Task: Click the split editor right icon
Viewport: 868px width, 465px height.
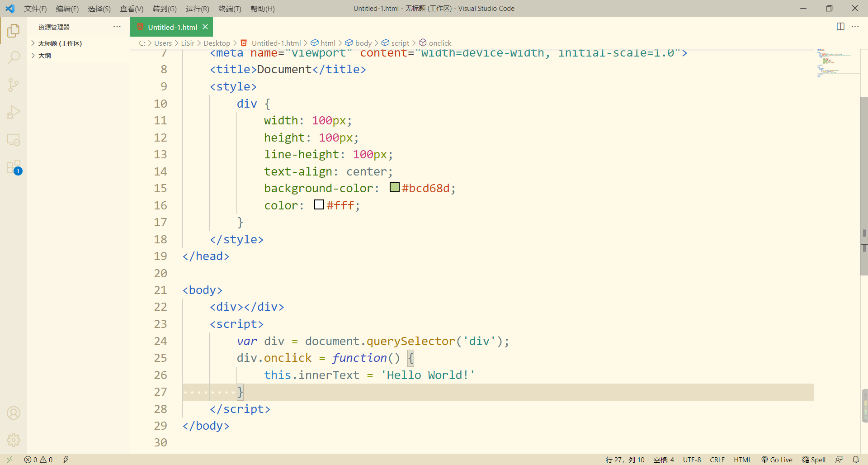Action: click(840, 27)
